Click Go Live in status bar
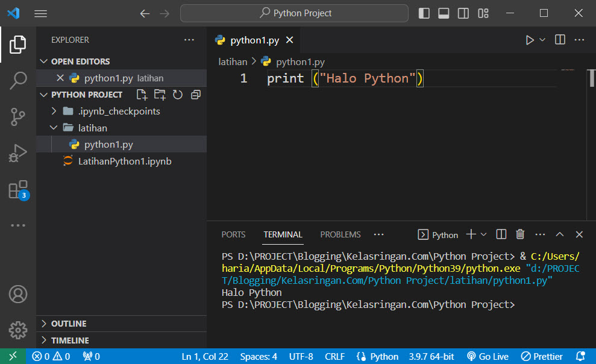This screenshot has height=364, width=596. [488, 356]
